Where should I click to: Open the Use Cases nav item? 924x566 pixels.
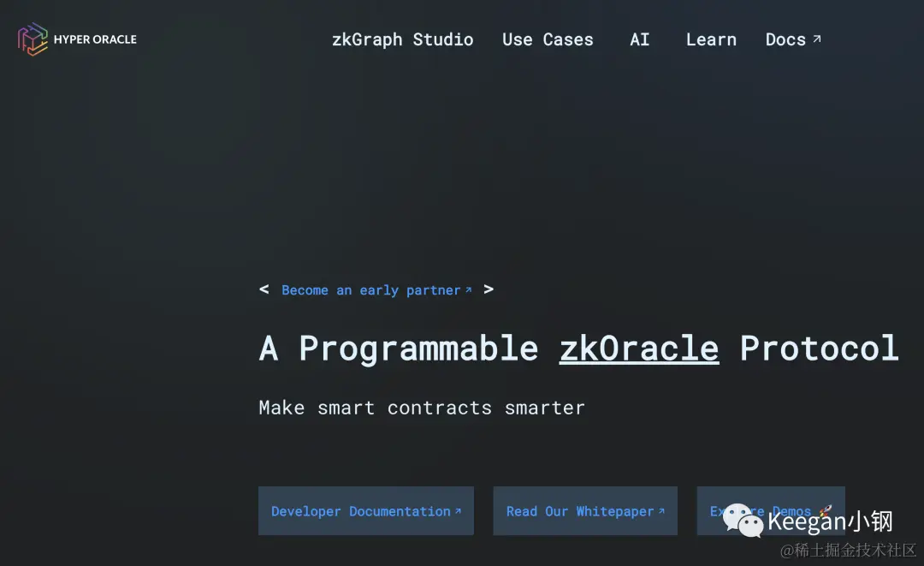coord(548,39)
